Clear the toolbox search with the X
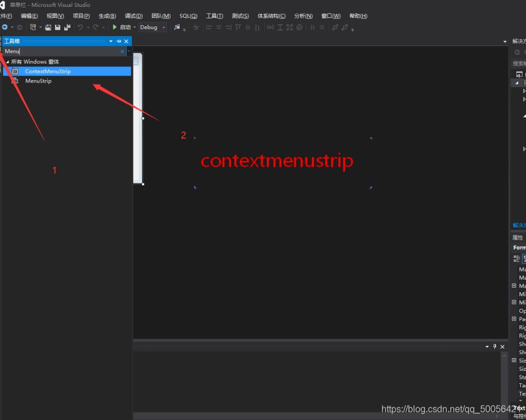526x420 pixels. tap(122, 52)
